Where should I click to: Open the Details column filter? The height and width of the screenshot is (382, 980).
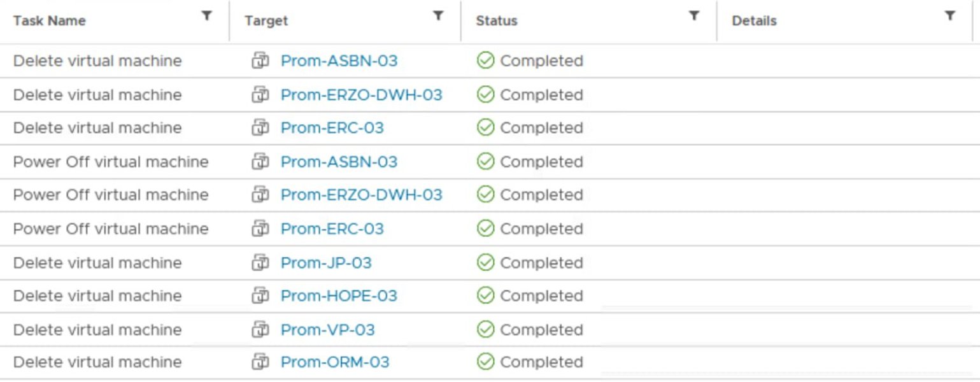click(950, 17)
